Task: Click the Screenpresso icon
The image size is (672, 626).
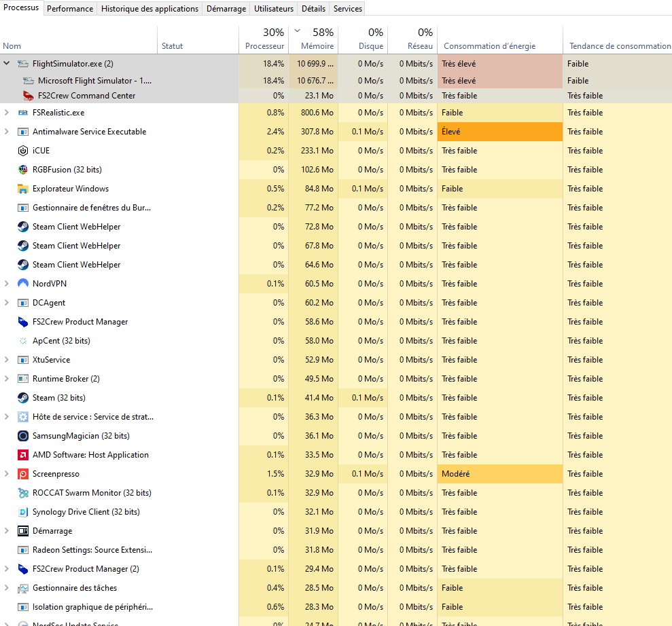Action: (22, 474)
